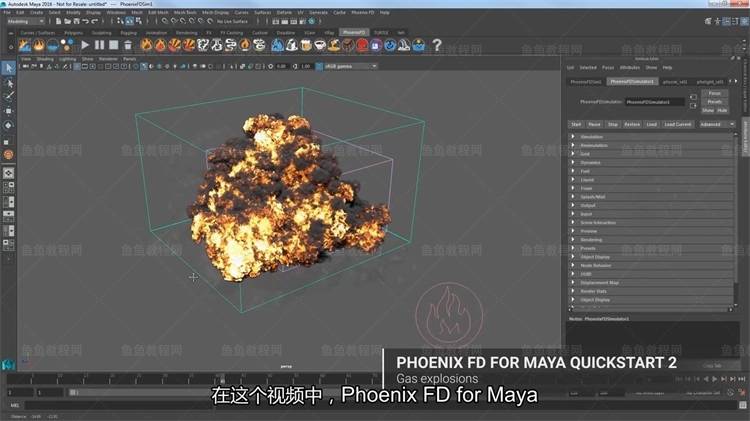Click the Load Current button
This screenshot has width=750, height=421.
(x=678, y=124)
